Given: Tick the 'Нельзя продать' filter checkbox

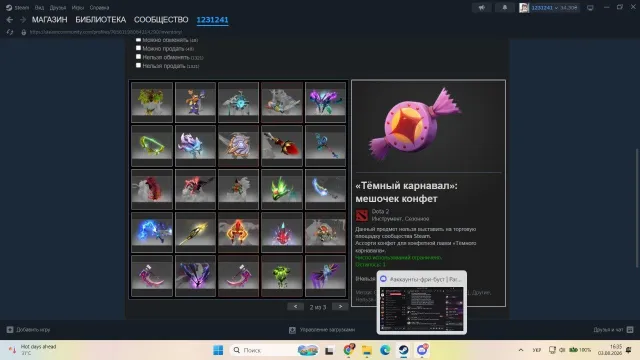Looking at the screenshot, I should (x=138, y=65).
